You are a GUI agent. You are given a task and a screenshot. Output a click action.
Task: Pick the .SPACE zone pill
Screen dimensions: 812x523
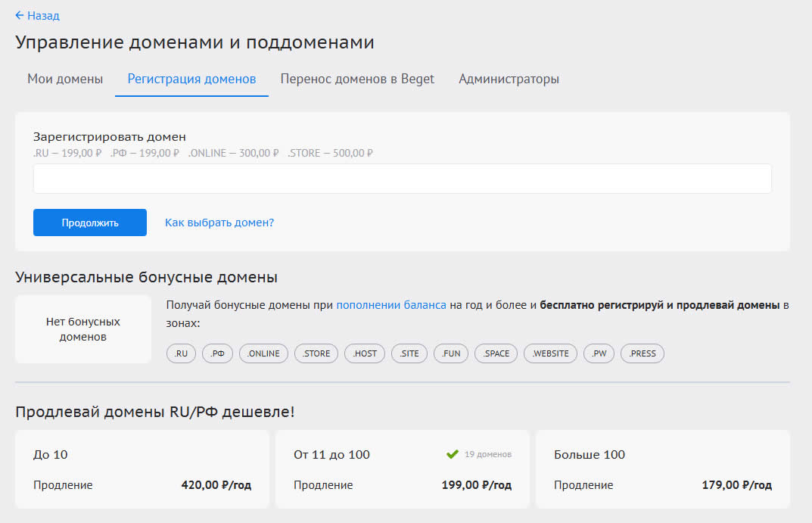tap(496, 353)
